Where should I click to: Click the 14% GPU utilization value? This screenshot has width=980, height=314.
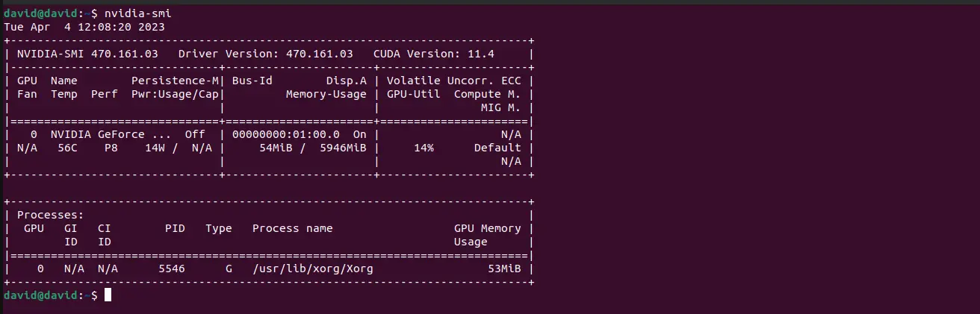[x=423, y=148]
